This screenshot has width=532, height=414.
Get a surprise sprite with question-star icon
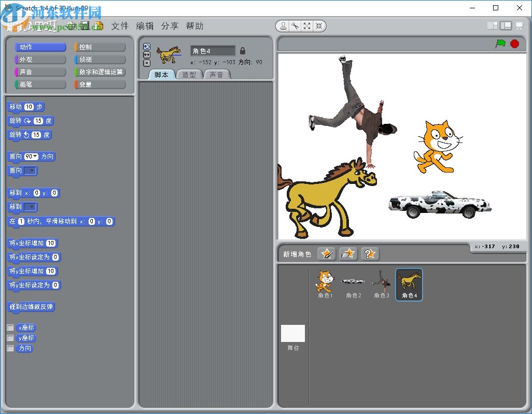click(x=370, y=254)
